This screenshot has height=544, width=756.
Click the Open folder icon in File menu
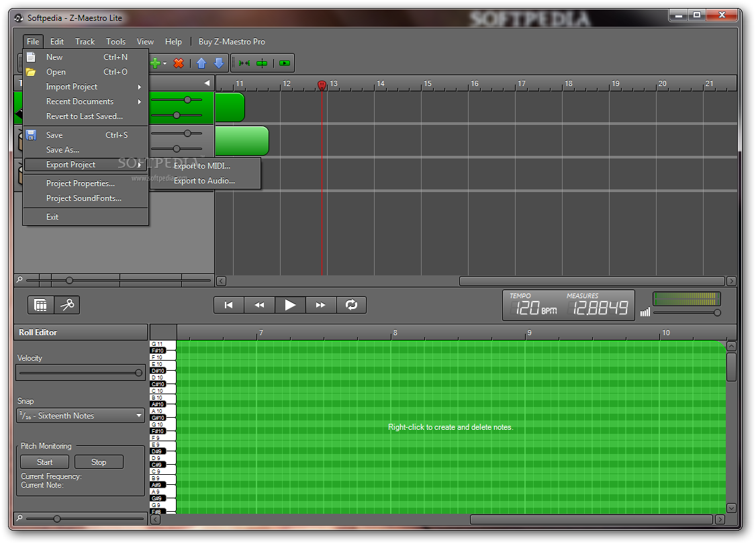tap(31, 72)
